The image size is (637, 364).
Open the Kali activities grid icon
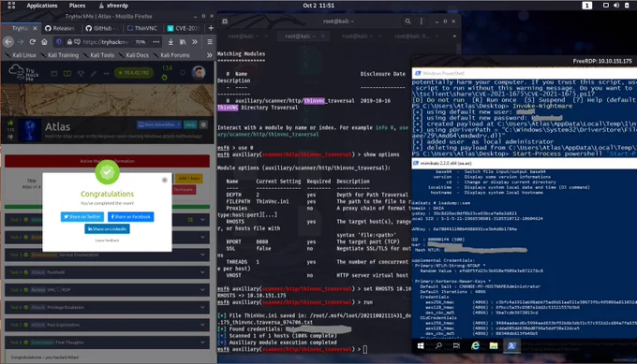[x=11, y=6]
